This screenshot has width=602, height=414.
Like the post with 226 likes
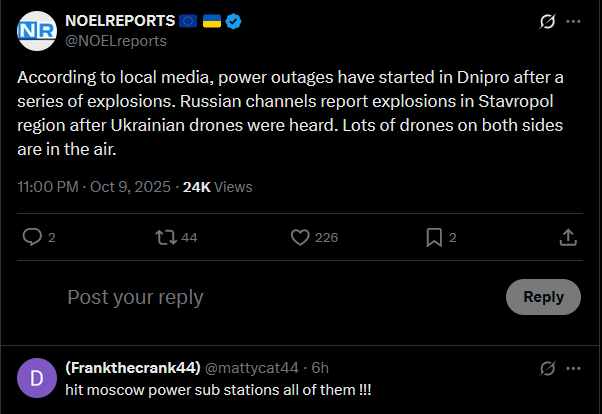pos(299,237)
